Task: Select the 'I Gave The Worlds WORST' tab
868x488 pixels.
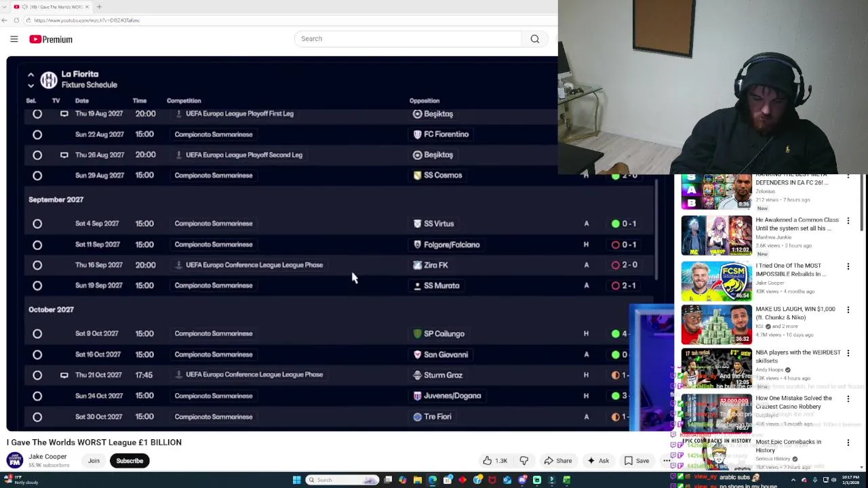Action: [52, 7]
